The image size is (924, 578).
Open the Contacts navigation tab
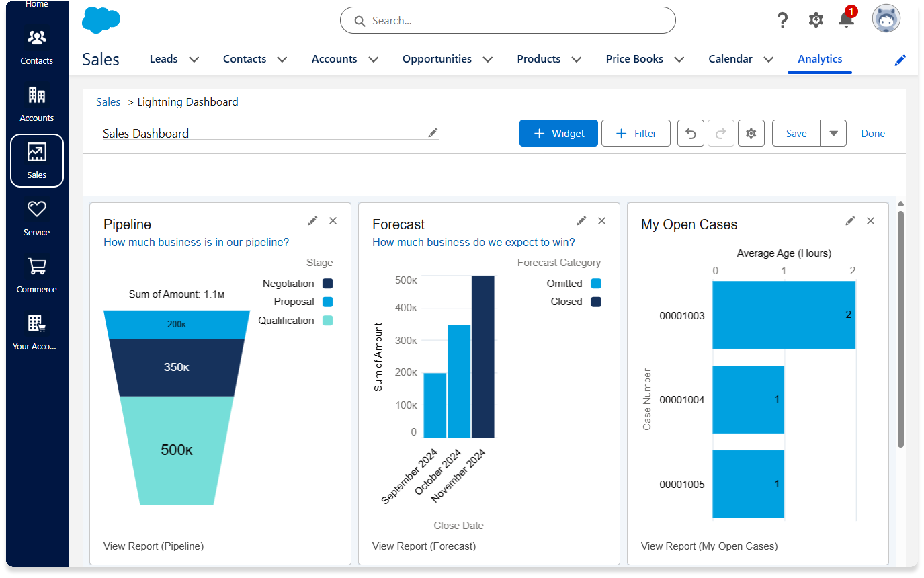(x=245, y=59)
